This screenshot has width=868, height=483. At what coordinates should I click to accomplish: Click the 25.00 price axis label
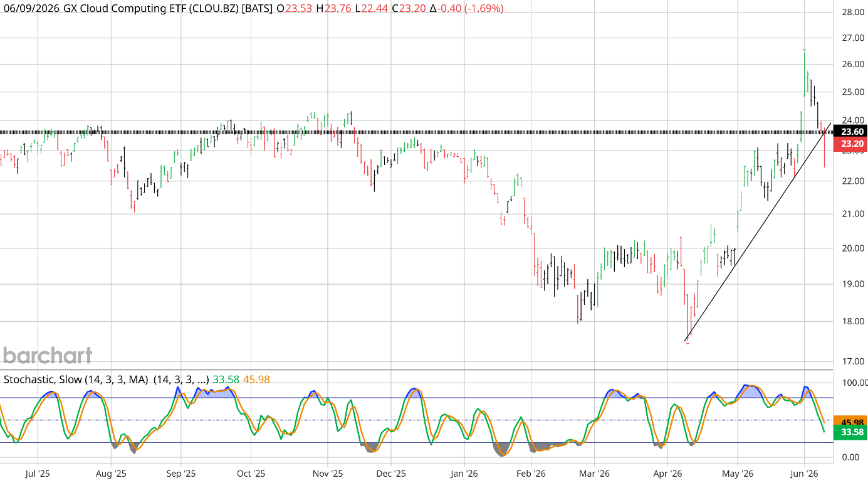click(854, 92)
